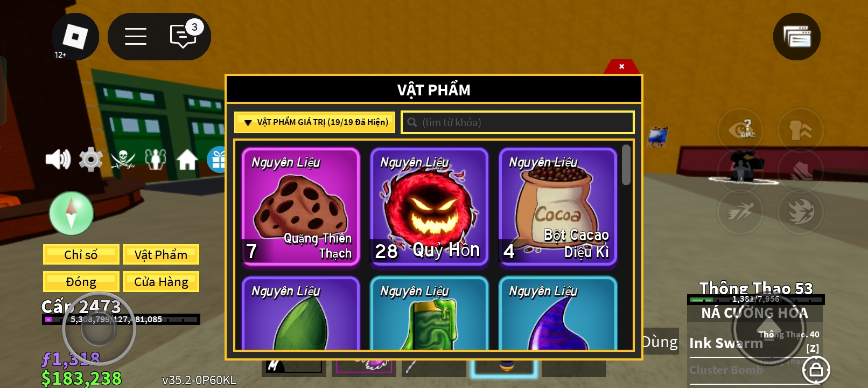The width and height of the screenshot is (868, 388).
Task: Mute sound with the speaker icon
Action: (58, 160)
